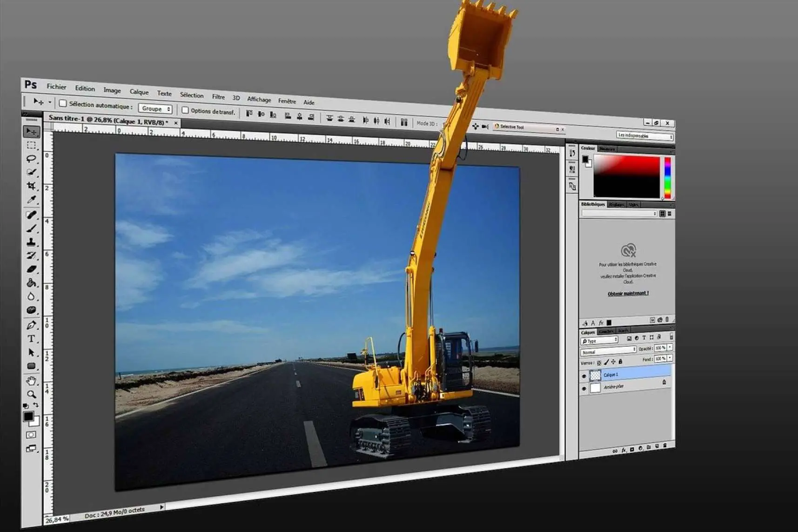Select the Zoom tool

[31, 395]
